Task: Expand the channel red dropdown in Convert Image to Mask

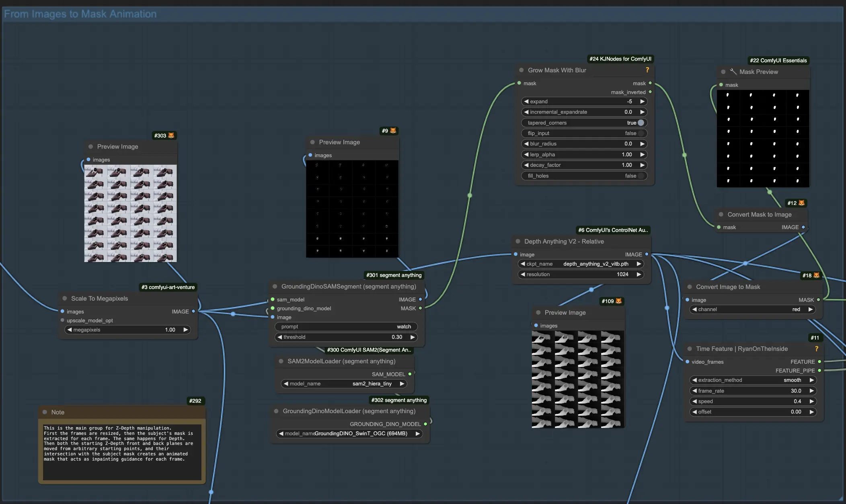Action: (752, 309)
